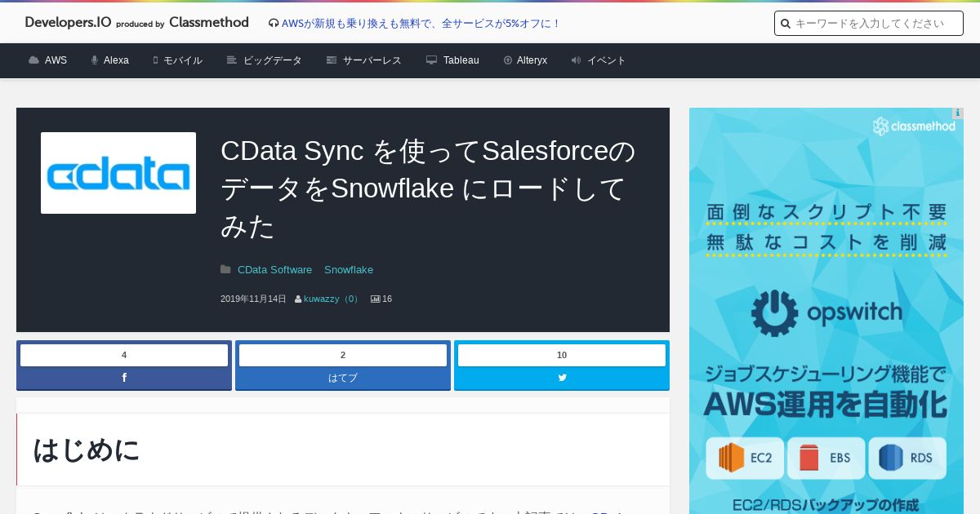Click the classmethod logo on the ad
Image resolution: width=980 pixels, height=514 pixels.
point(914,126)
